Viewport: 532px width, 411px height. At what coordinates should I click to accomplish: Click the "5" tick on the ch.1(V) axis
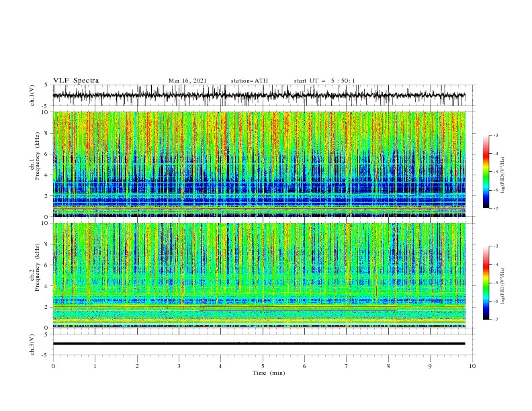46,85
